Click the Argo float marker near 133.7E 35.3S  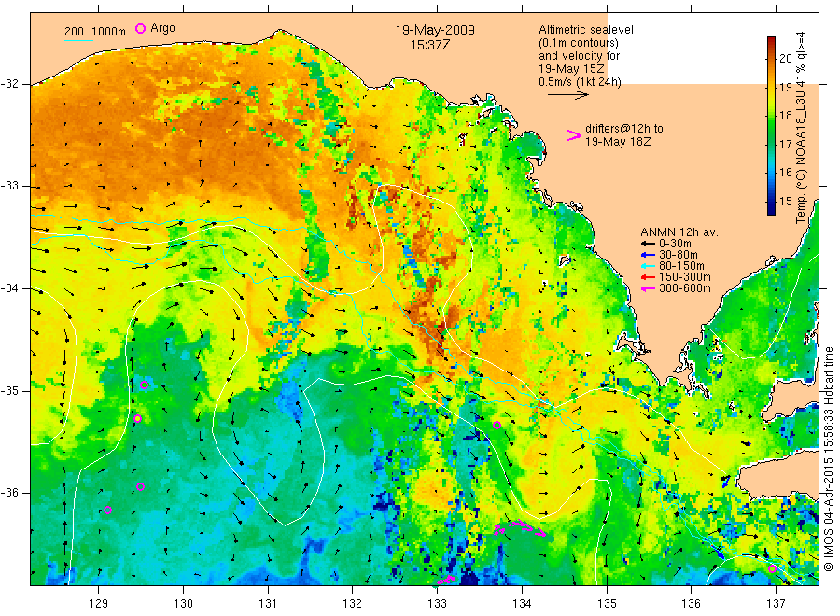tap(497, 425)
